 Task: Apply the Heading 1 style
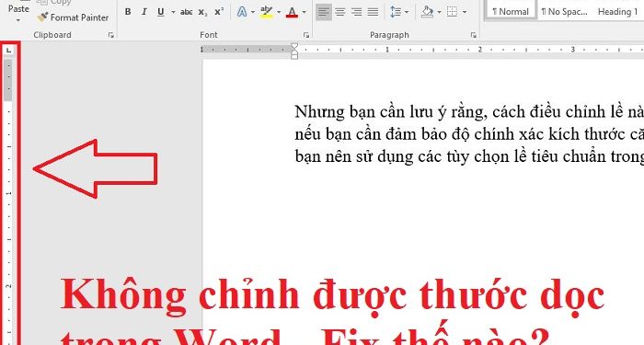[617, 11]
